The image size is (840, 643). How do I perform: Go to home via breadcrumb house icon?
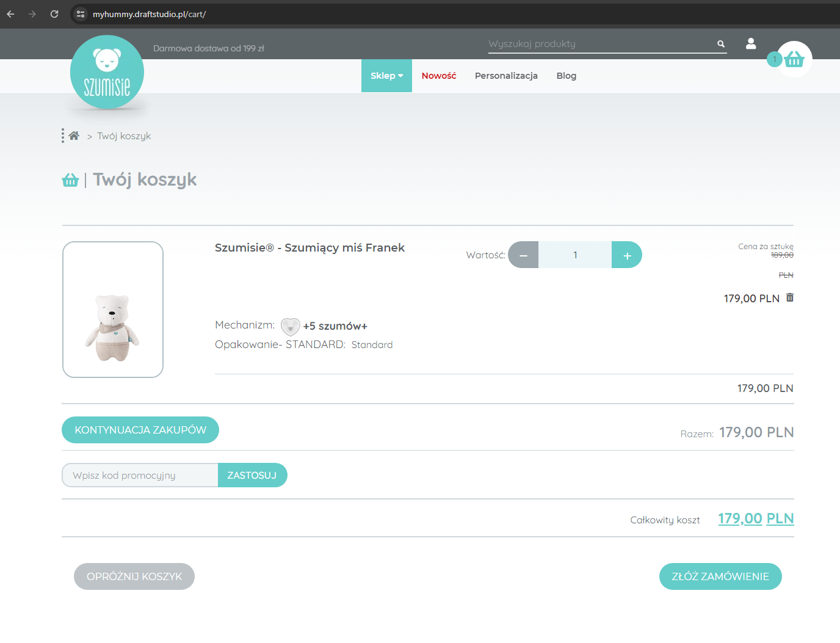click(x=74, y=136)
